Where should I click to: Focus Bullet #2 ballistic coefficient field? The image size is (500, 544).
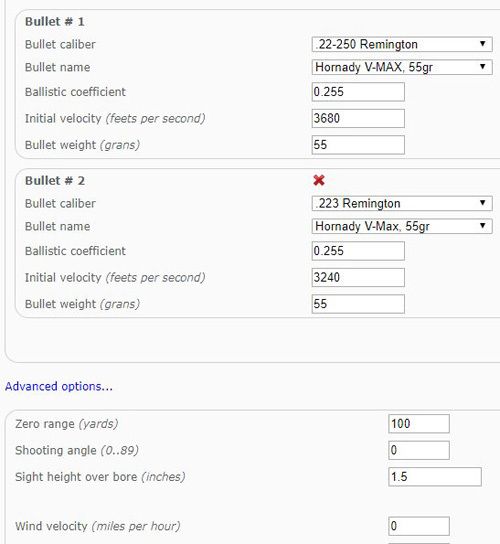pos(358,251)
